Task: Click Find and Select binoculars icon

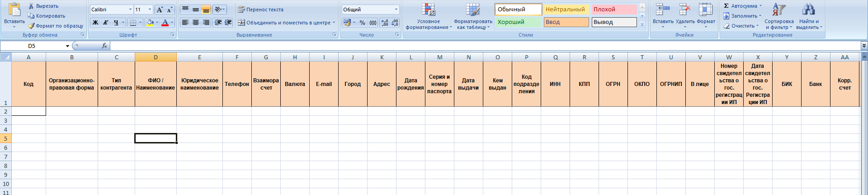Action: (808, 17)
